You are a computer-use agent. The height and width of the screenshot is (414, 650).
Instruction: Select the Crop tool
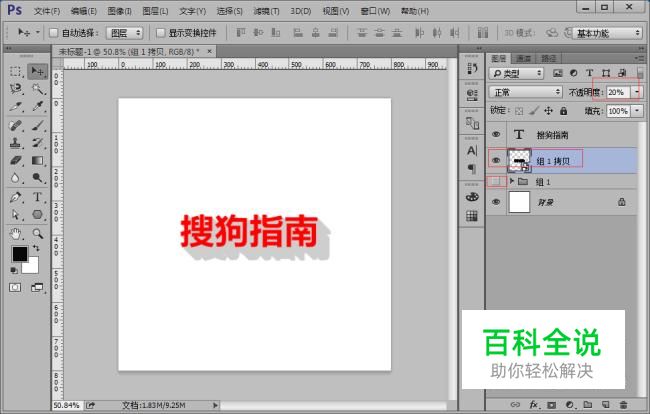click(x=16, y=107)
